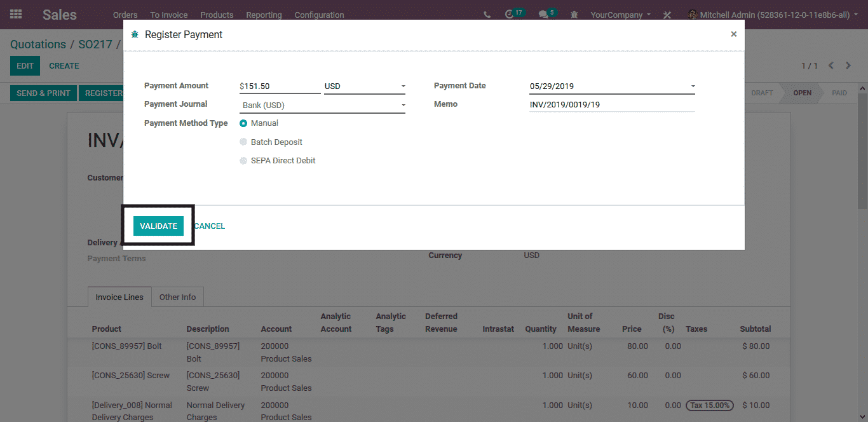
Task: Go to next record arrow
Action: coord(848,65)
